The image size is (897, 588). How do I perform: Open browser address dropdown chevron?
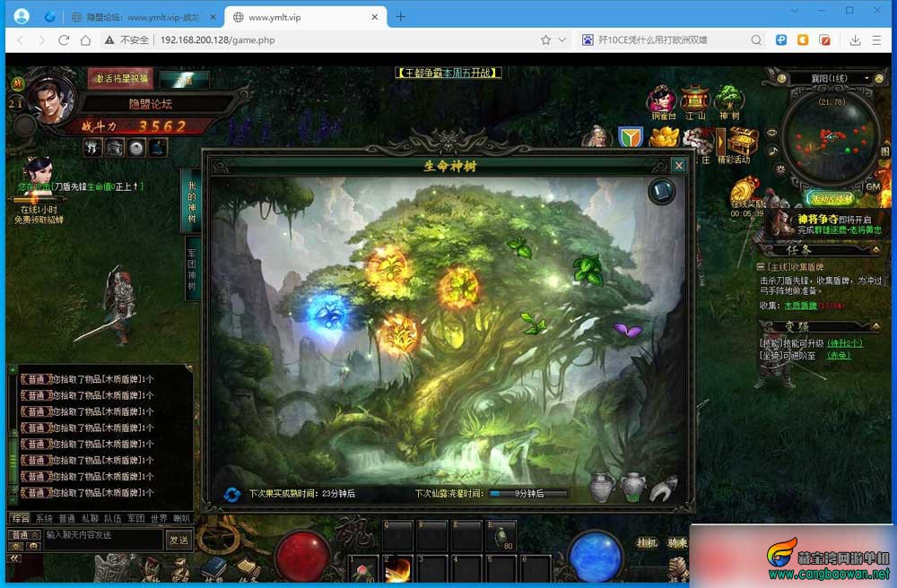pos(562,40)
